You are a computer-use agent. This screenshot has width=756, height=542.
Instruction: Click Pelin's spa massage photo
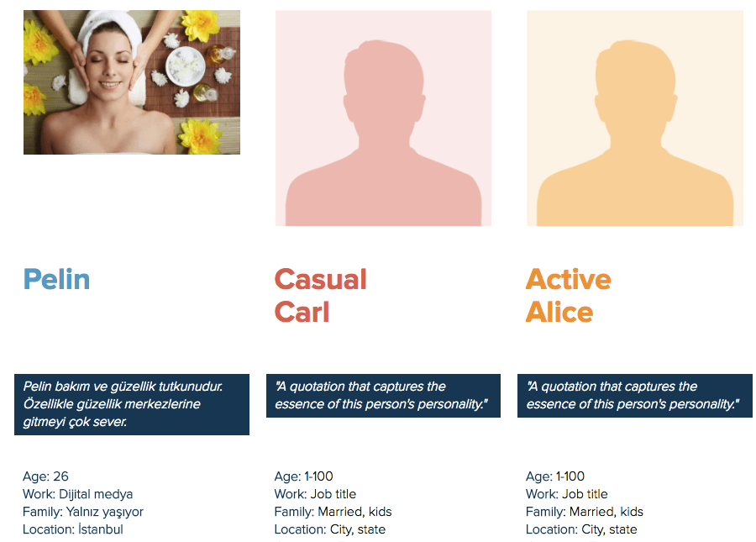point(131,82)
